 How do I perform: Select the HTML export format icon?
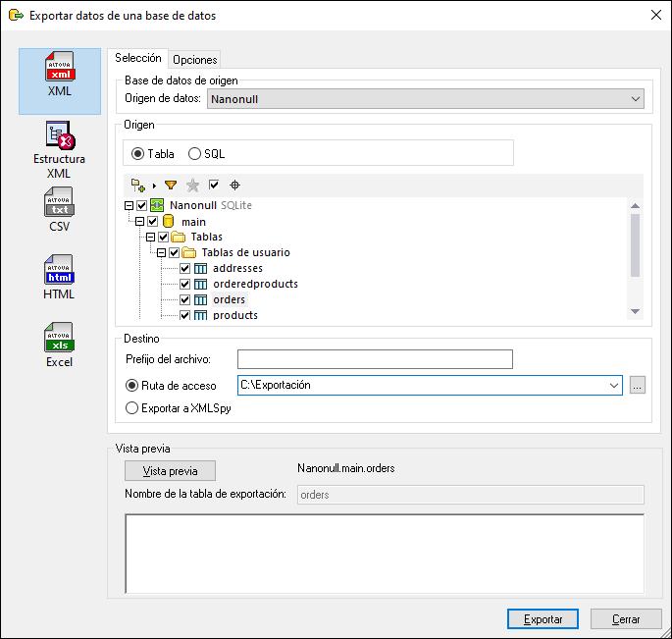(x=59, y=277)
